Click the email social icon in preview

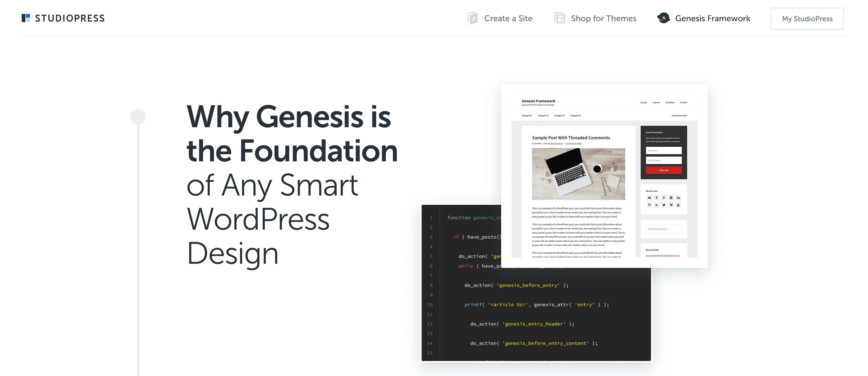click(x=649, y=198)
